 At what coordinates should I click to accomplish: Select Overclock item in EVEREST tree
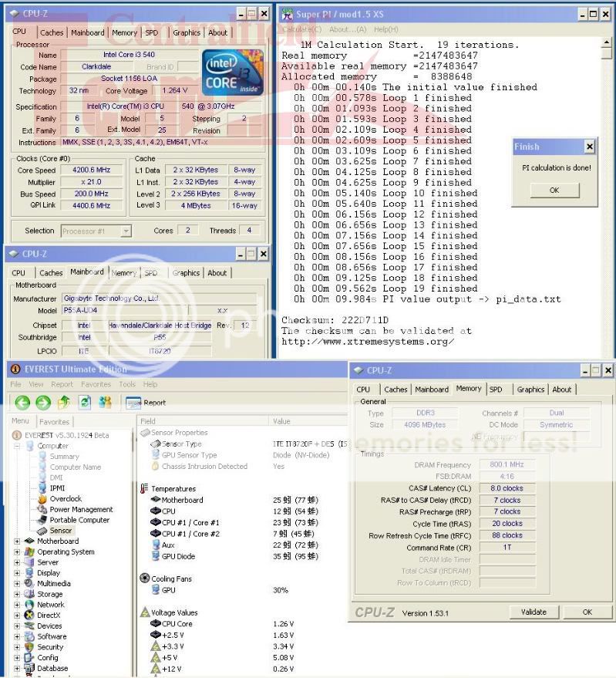point(66,498)
